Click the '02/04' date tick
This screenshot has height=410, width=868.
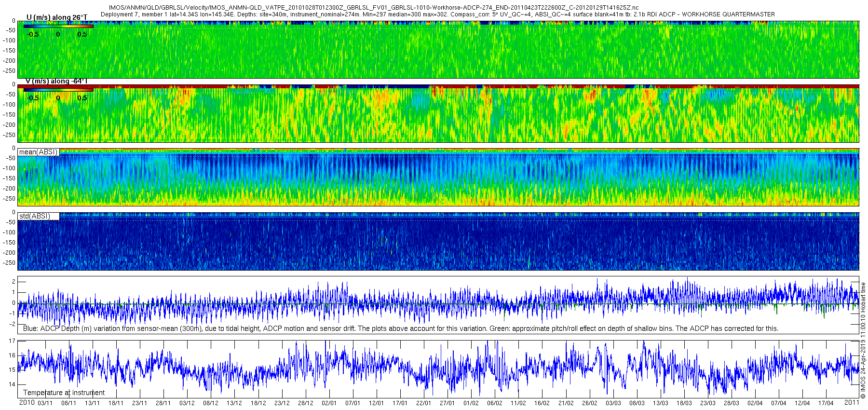point(755,403)
